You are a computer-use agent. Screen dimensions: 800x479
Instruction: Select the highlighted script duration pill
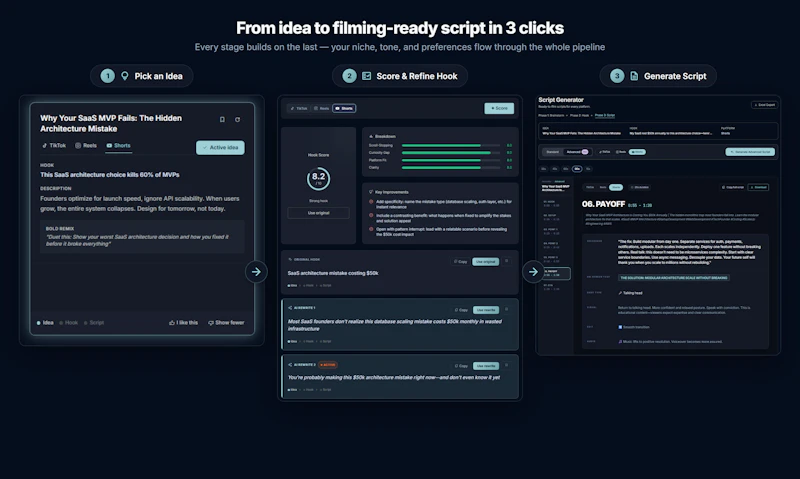pos(577,169)
